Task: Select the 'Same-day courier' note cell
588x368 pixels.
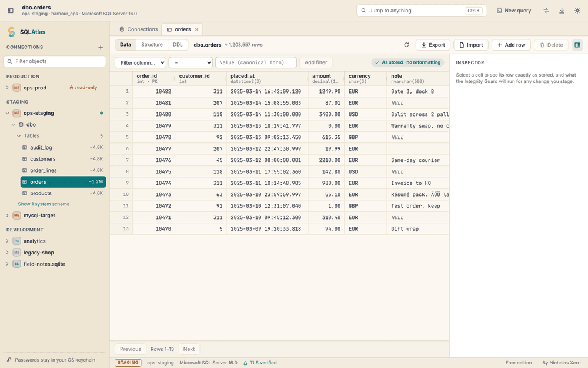Action: tap(417, 160)
